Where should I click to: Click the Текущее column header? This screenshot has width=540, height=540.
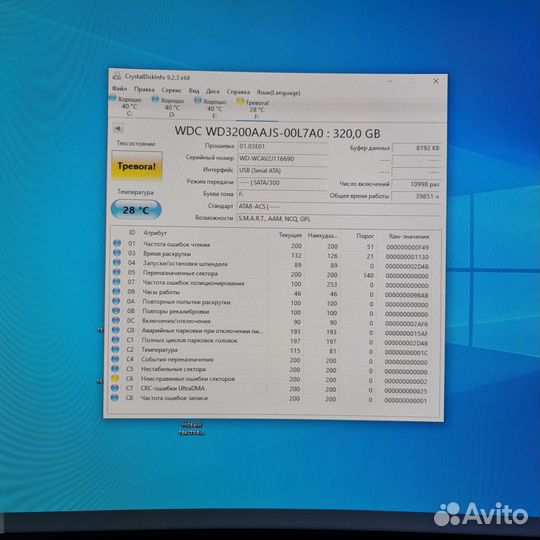pyautogui.click(x=290, y=235)
